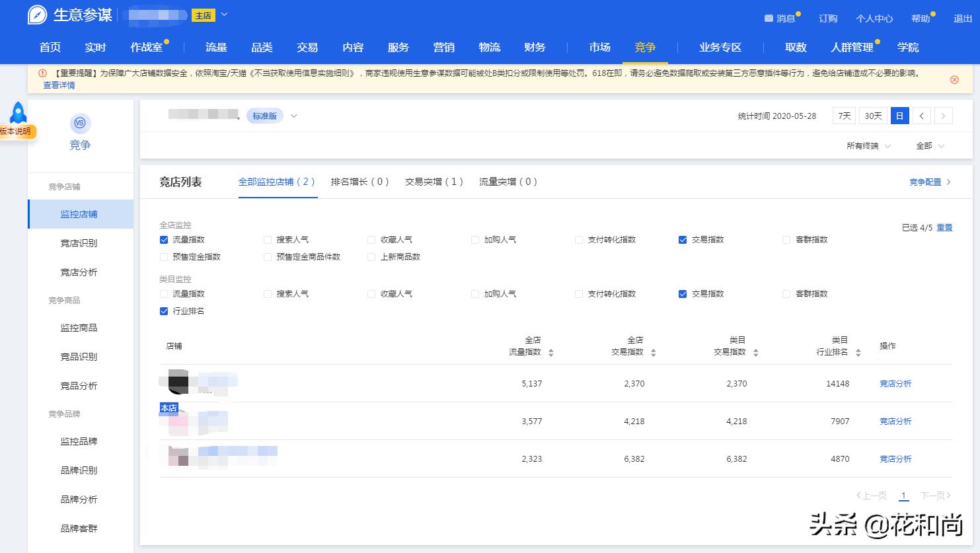
Task: Click the 查看详情 link in warning banner
Action: click(57, 85)
